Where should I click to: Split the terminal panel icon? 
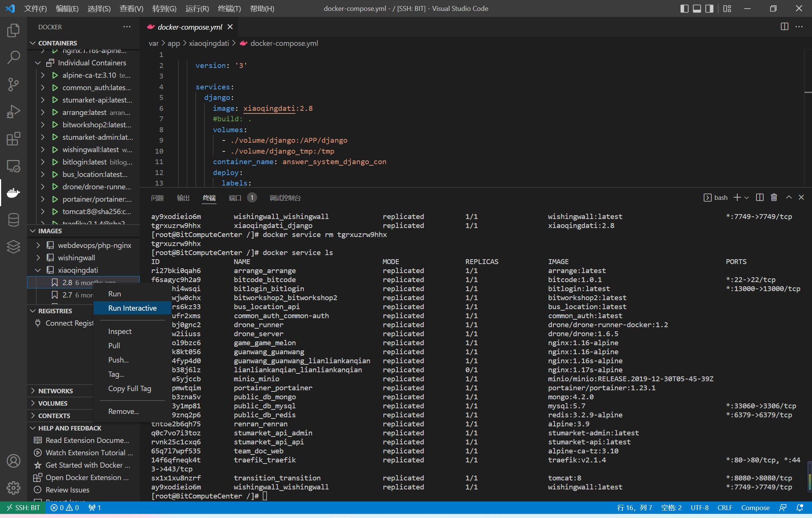[760, 197]
